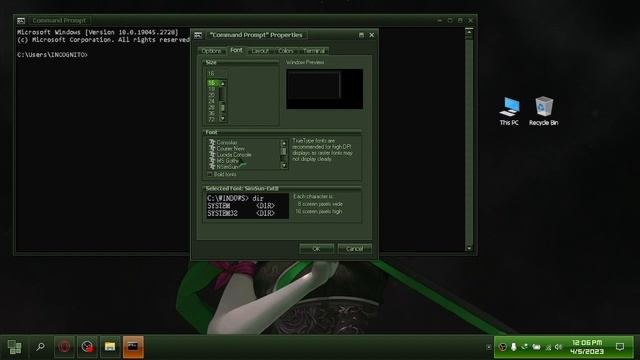Select font size 20 in list
The height and width of the screenshot is (360, 640).
point(213,95)
